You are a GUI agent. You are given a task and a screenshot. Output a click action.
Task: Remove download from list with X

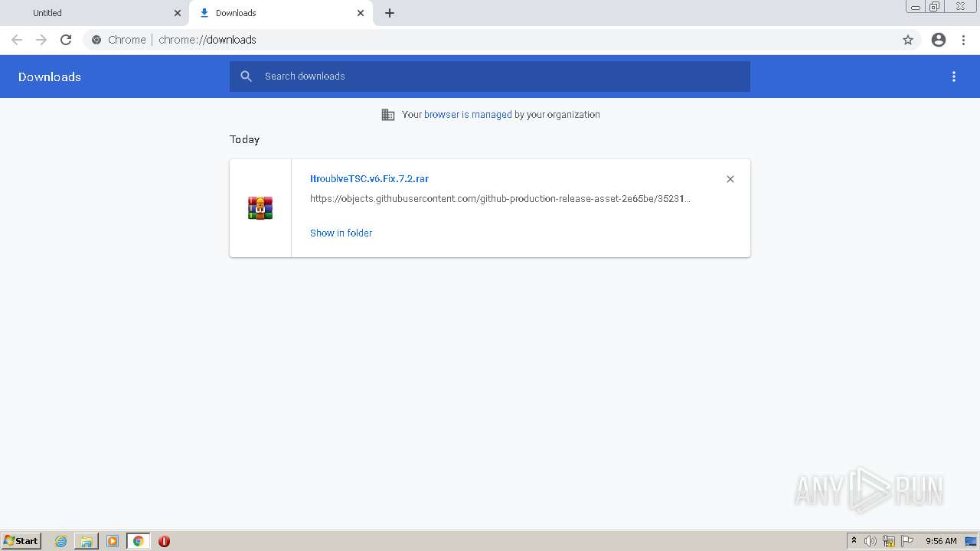(730, 179)
